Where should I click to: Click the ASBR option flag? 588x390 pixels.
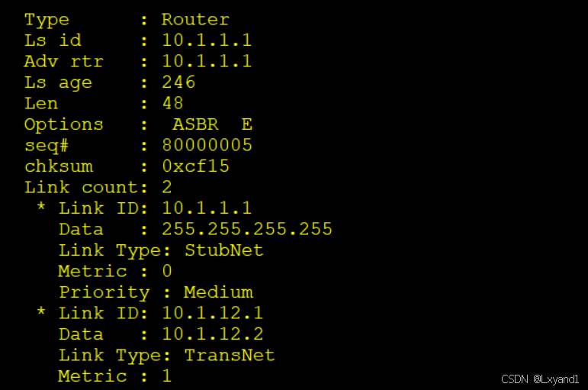(x=195, y=124)
